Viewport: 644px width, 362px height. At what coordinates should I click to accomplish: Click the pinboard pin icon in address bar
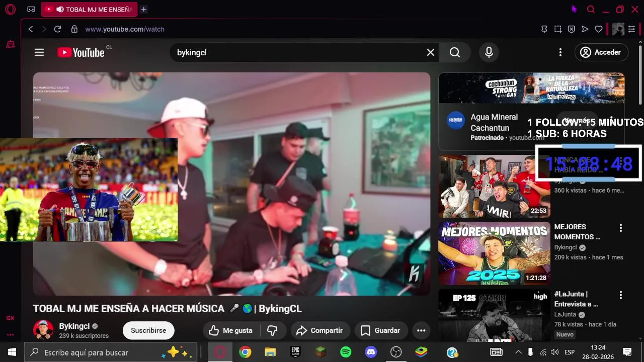(544, 29)
